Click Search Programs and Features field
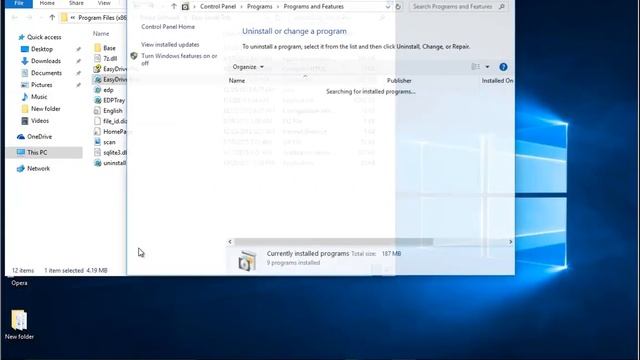The height and width of the screenshot is (360, 640). coord(458,7)
